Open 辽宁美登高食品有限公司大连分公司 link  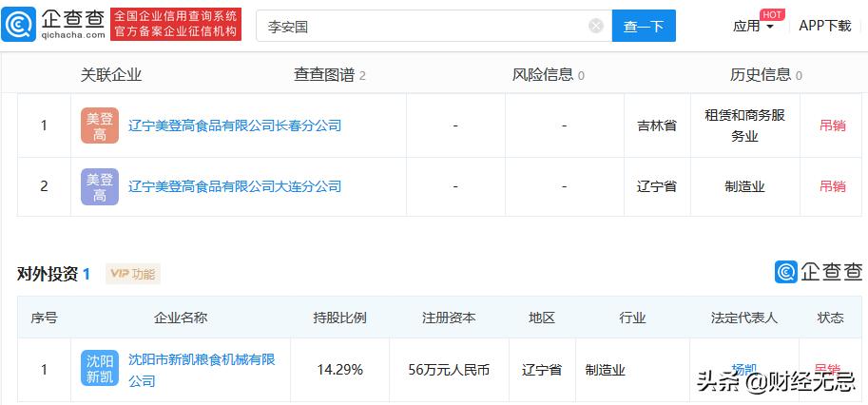(235, 186)
